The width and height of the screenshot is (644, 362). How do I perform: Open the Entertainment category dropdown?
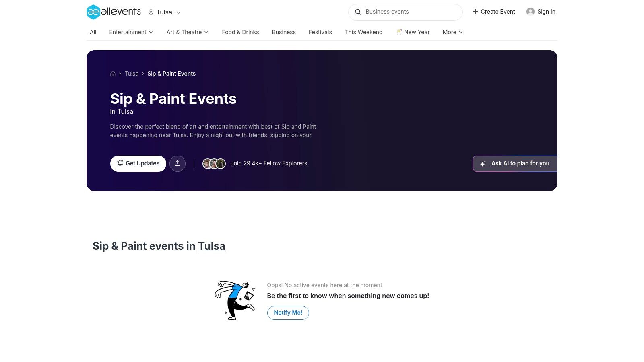(x=131, y=32)
